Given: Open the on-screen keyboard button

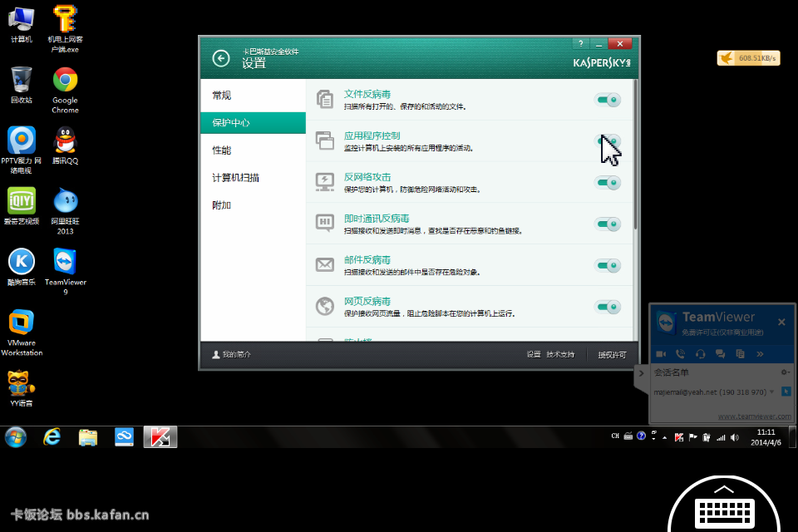Looking at the screenshot, I should 724,505.
